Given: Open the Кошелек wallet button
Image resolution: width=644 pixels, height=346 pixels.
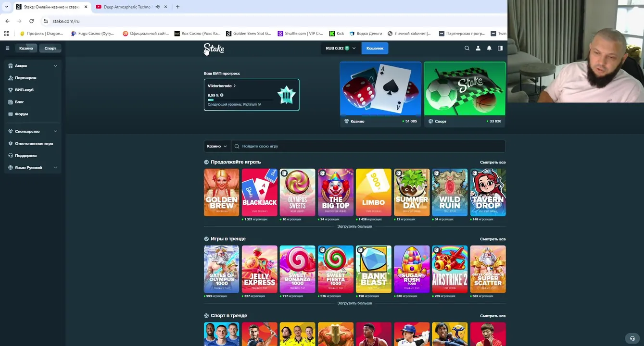Looking at the screenshot, I should tap(375, 48).
